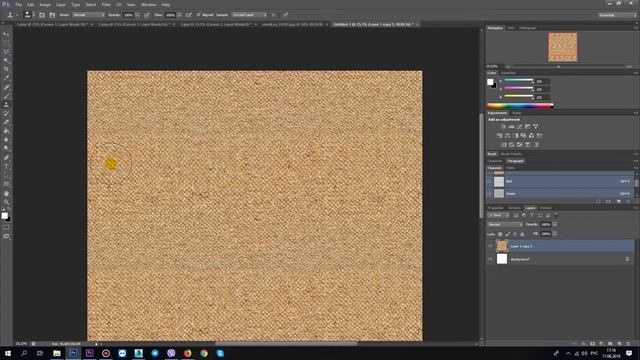This screenshot has height=360, width=640.
Task: Enable airbrush build-up icon in options bar
Action: [x=189, y=15]
